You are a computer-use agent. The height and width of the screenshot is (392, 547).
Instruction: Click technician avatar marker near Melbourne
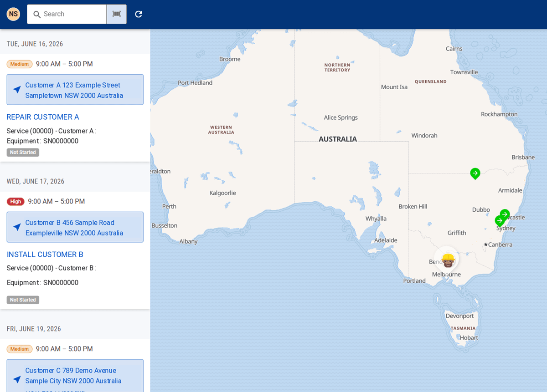[x=448, y=260]
